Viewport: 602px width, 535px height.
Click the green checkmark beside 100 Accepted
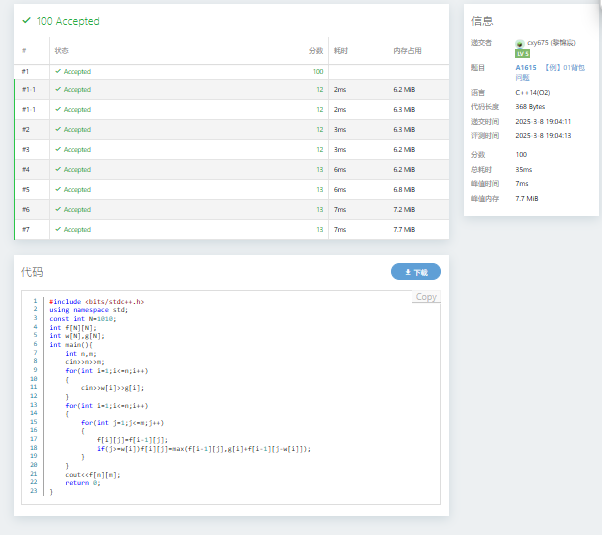pyautogui.click(x=27, y=21)
